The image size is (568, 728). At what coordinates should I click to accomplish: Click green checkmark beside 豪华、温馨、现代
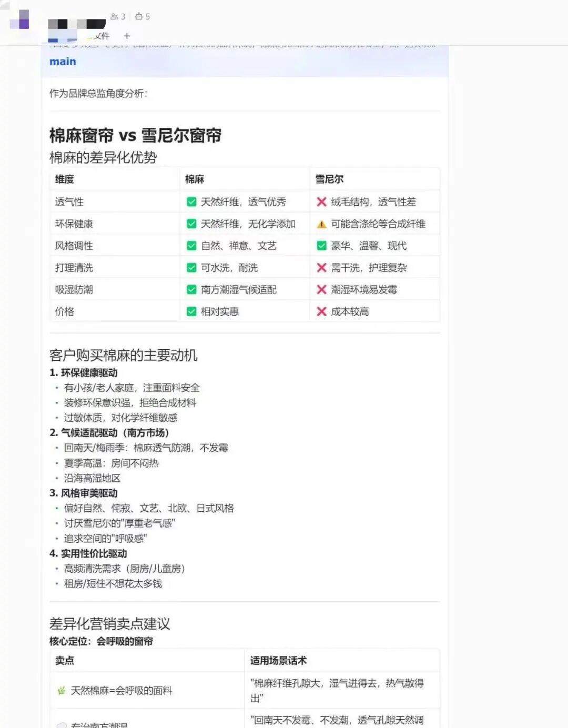(321, 246)
